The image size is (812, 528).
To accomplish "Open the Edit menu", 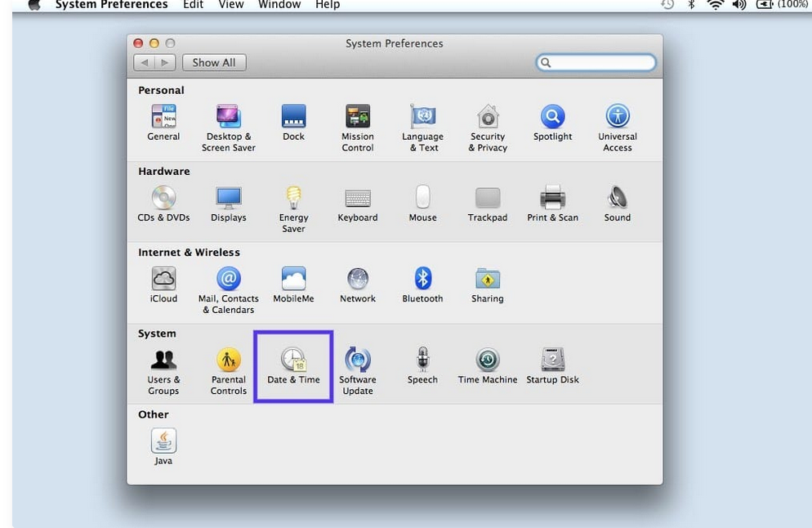I will click(193, 5).
